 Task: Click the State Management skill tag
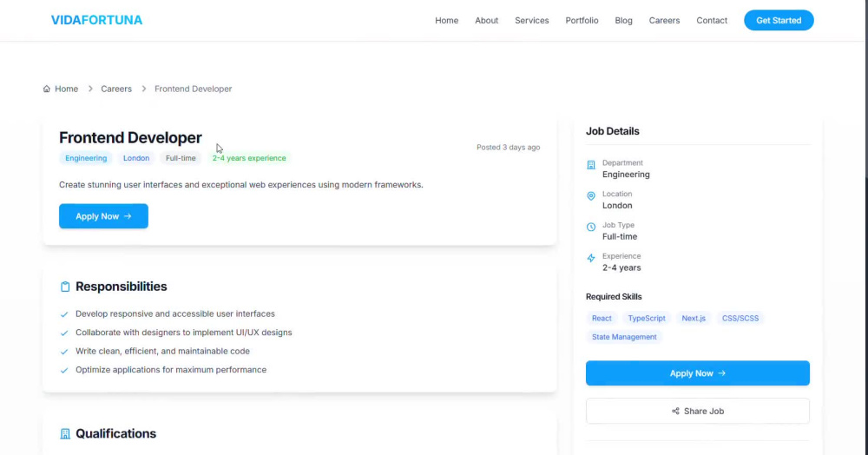(x=624, y=337)
